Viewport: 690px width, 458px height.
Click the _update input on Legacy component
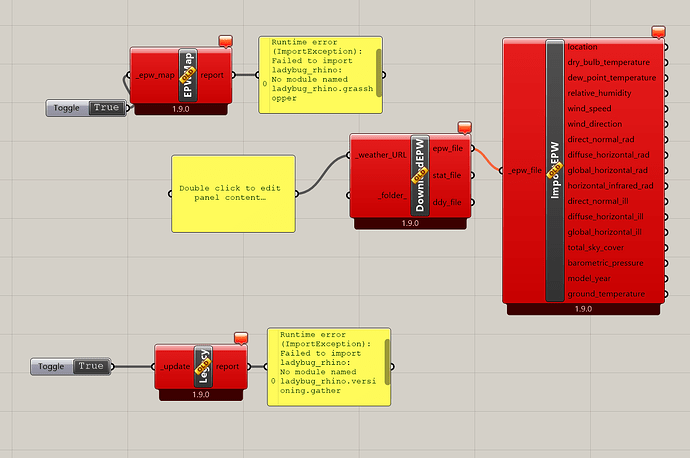point(173,366)
